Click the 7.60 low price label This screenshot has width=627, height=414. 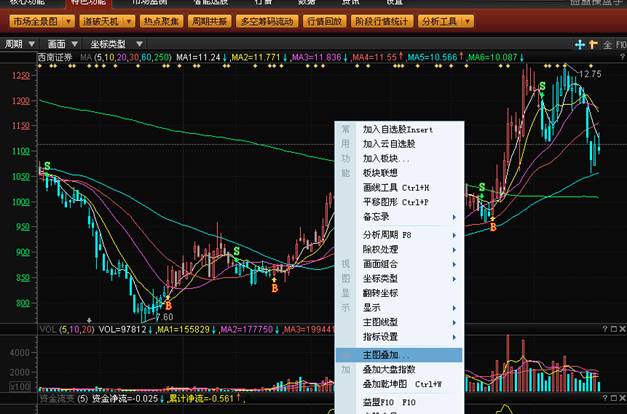point(164,317)
